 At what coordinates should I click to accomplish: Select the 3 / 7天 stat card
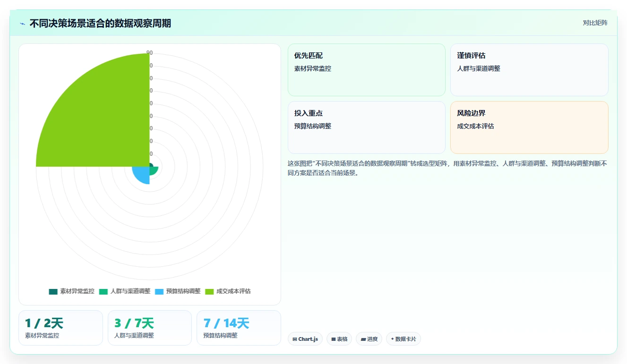(x=150, y=328)
